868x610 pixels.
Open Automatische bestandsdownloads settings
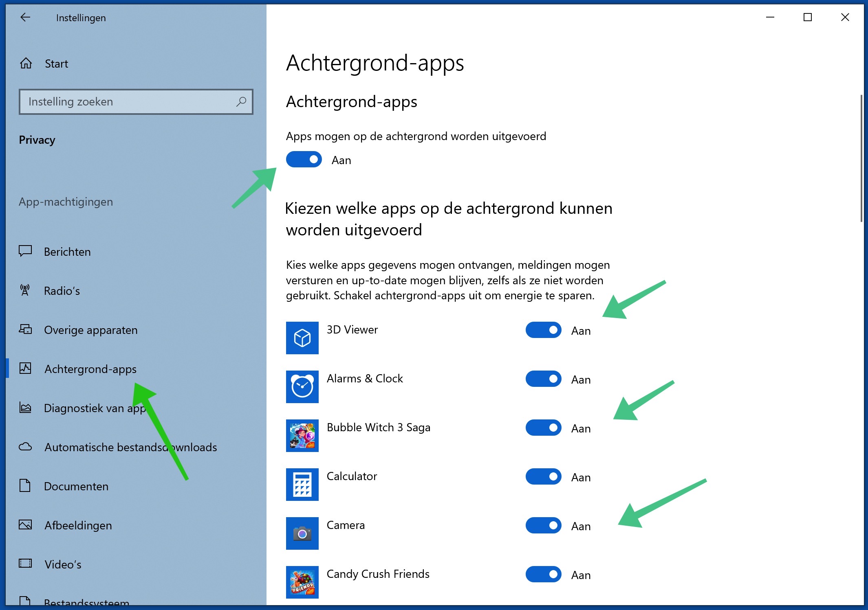click(x=130, y=446)
